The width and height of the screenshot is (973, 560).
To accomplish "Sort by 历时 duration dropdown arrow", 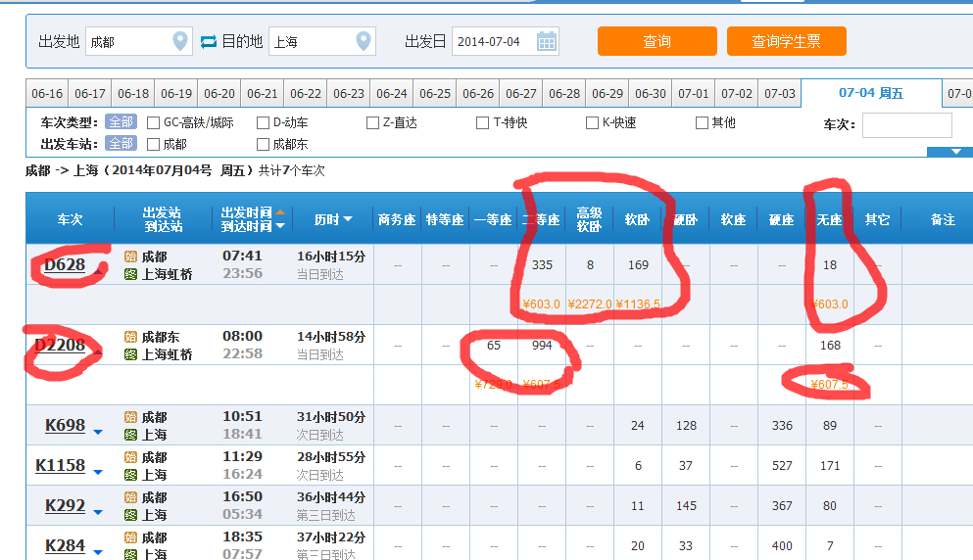I will [x=348, y=219].
